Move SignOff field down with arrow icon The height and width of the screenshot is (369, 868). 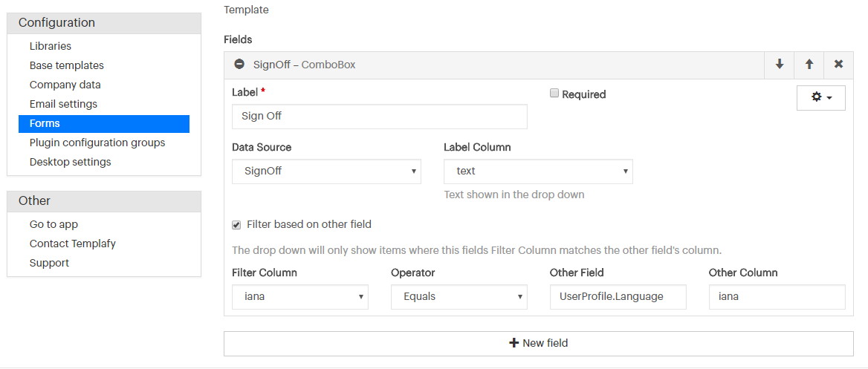(x=780, y=65)
